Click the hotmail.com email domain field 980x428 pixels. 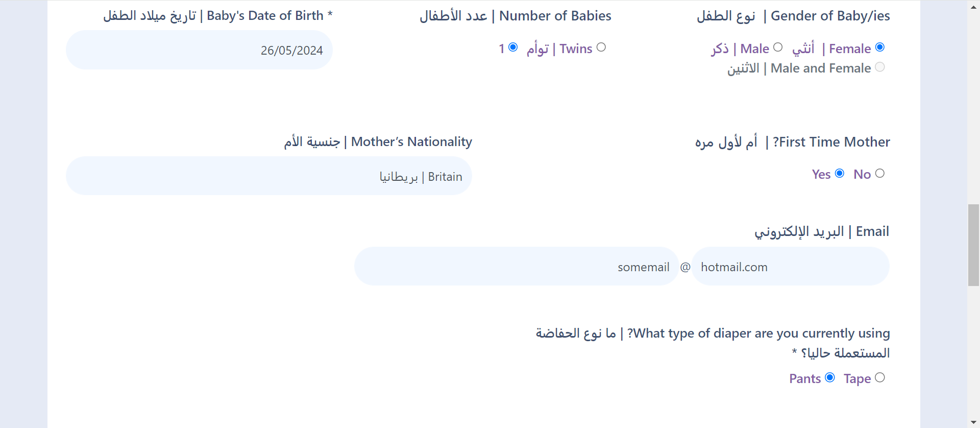[x=790, y=267]
